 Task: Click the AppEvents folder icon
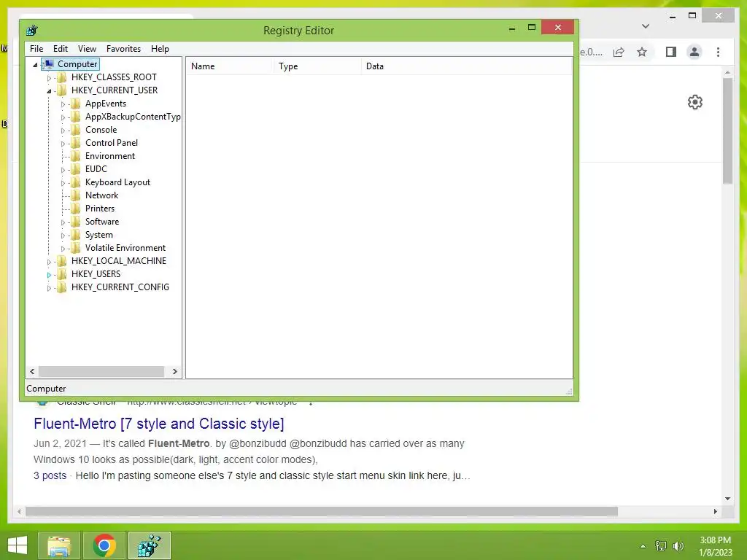(75, 104)
